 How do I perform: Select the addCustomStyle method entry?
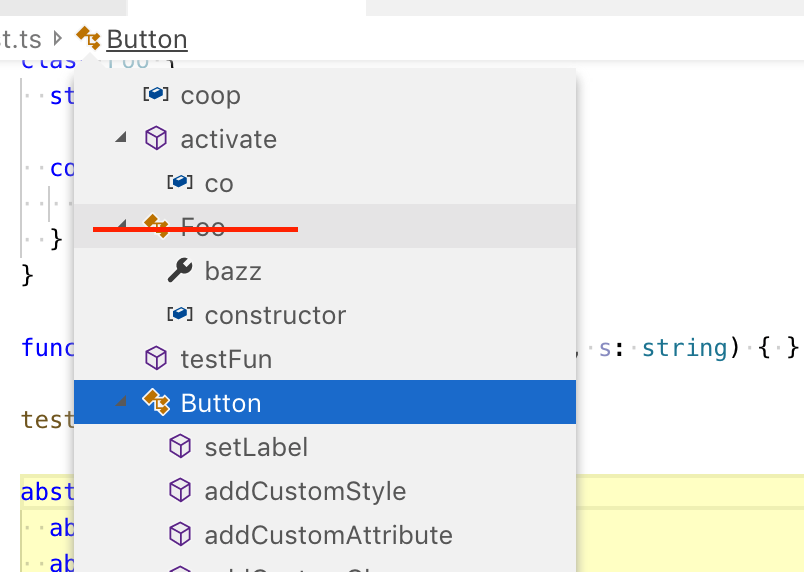click(325, 491)
